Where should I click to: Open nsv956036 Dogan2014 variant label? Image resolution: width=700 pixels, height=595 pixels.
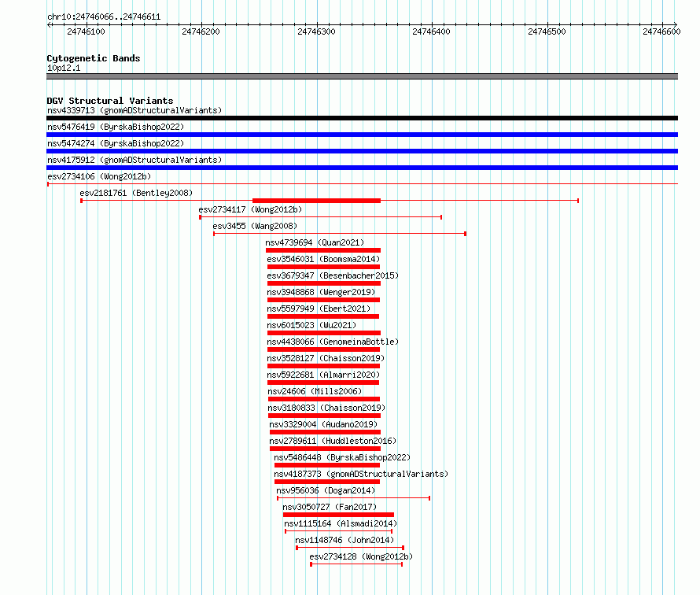[x=326, y=490]
